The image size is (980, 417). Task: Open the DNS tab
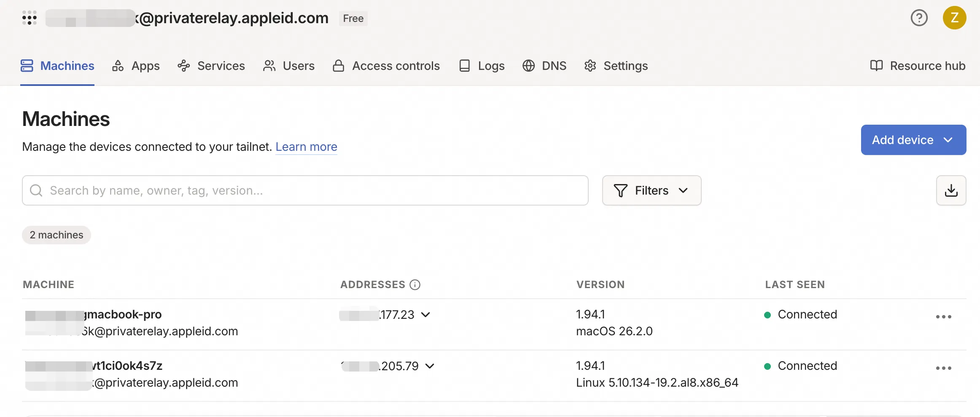pos(544,66)
